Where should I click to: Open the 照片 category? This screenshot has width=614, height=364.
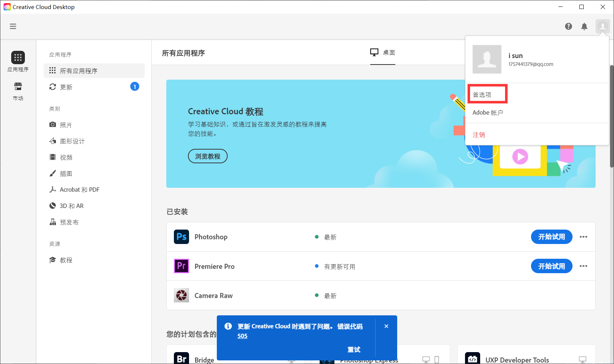[x=65, y=125]
